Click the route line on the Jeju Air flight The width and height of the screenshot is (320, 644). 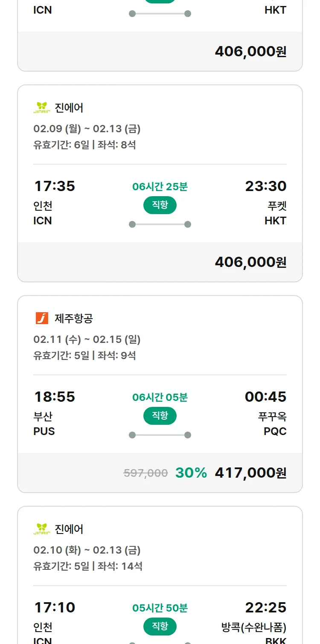[x=160, y=435]
